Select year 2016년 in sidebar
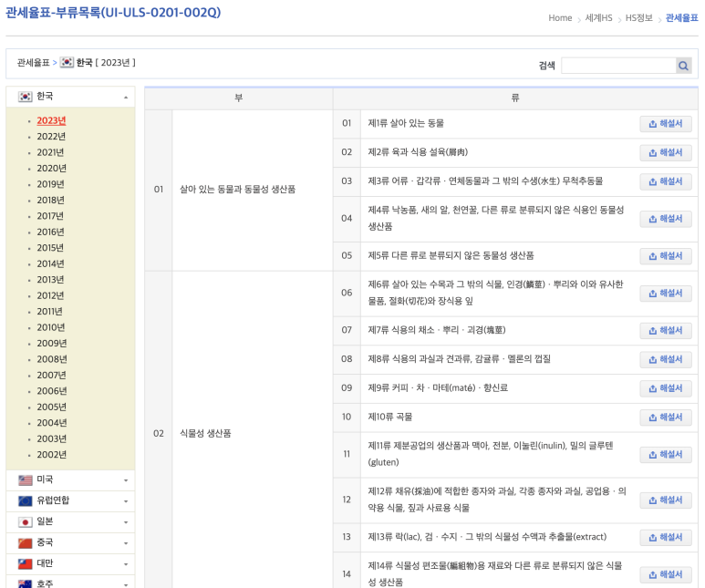This screenshot has height=588, width=705. (x=51, y=232)
